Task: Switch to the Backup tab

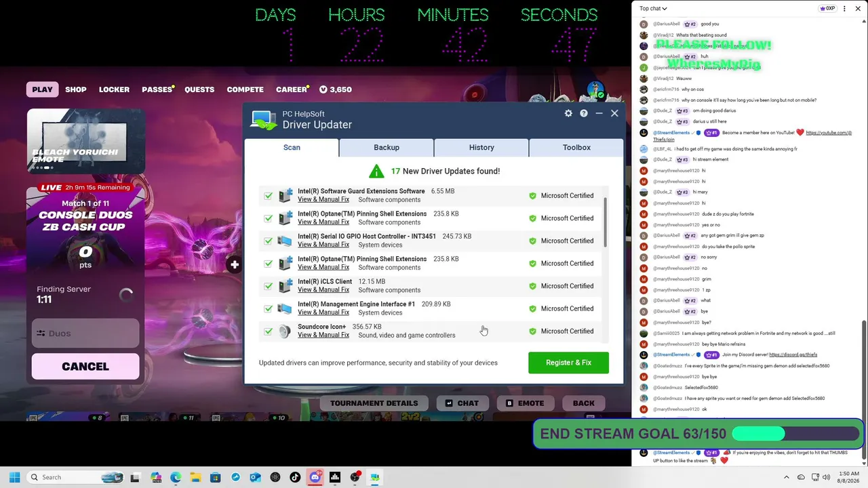Action: 387,147
